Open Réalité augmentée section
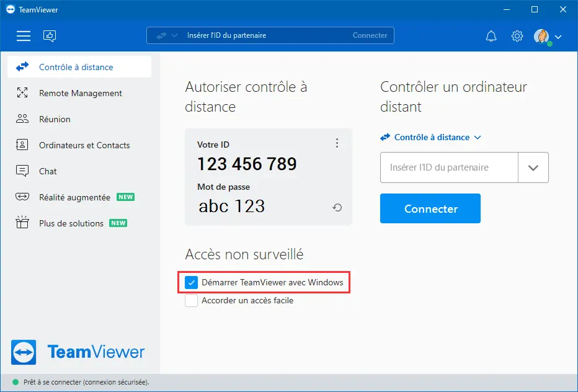 coord(79,197)
